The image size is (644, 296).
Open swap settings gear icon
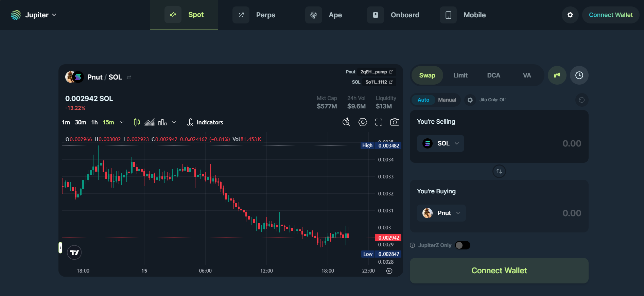coord(470,100)
